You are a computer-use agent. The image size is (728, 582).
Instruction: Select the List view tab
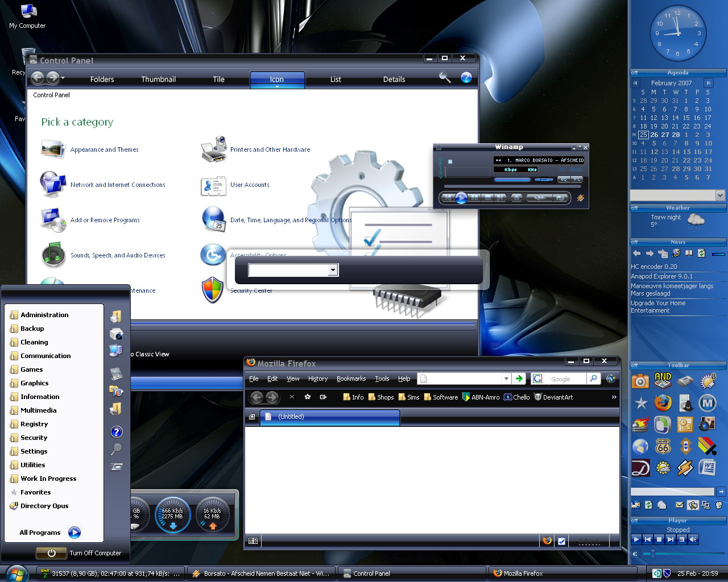pyautogui.click(x=336, y=80)
